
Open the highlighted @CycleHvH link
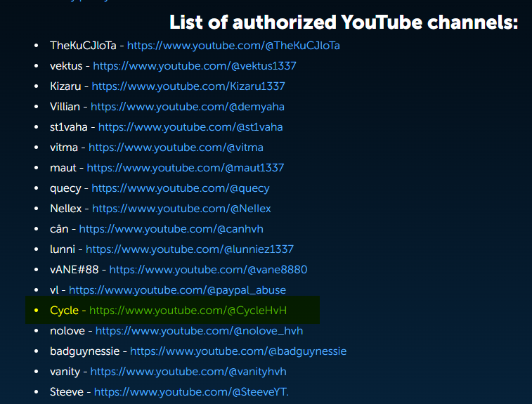click(188, 311)
